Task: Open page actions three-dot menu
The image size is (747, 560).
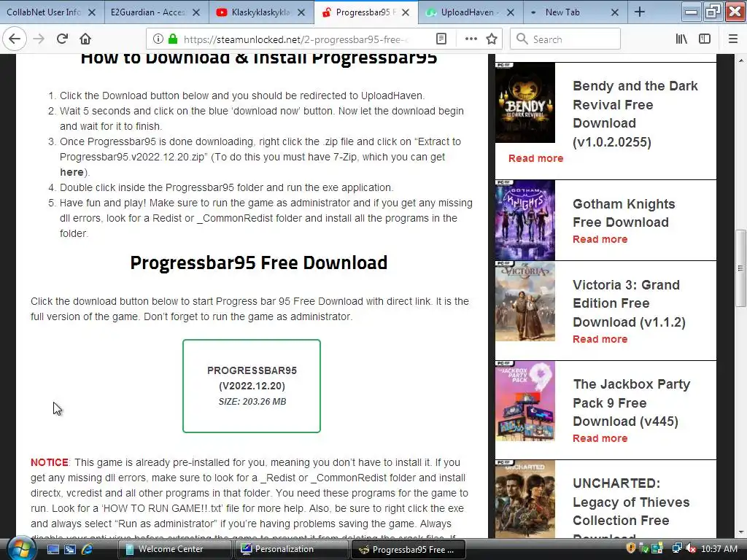Action: point(471,39)
